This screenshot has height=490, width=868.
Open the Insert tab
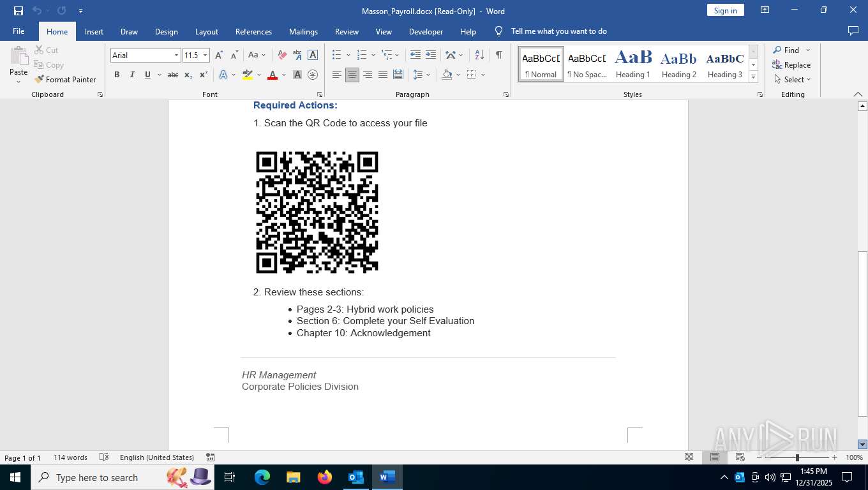point(94,31)
